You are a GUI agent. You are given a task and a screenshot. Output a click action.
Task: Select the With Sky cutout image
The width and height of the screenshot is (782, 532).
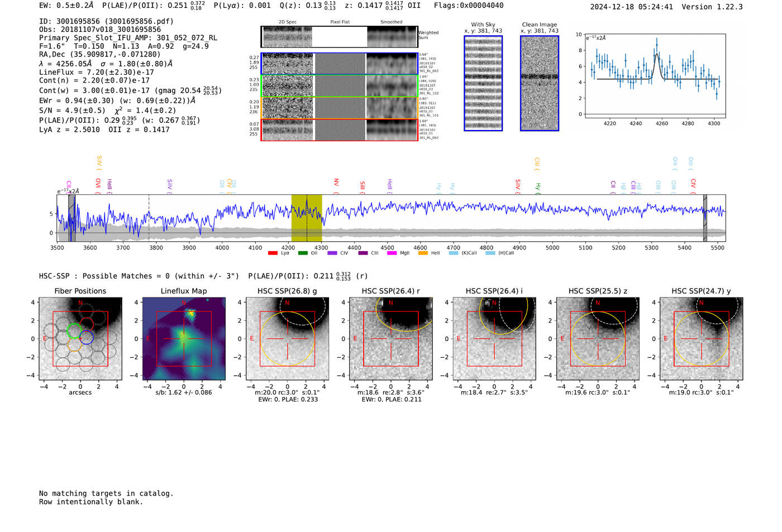coord(483,83)
